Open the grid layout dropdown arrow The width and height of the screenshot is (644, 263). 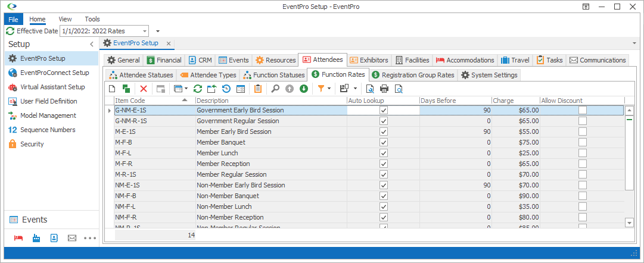[354, 88]
